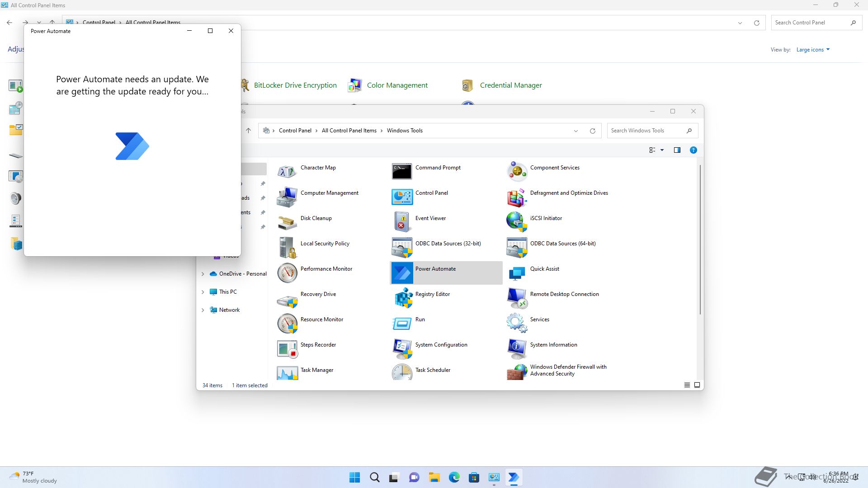Click Control Panel breadcrumb in Windows Tools
The width and height of the screenshot is (868, 488).
coord(295,131)
